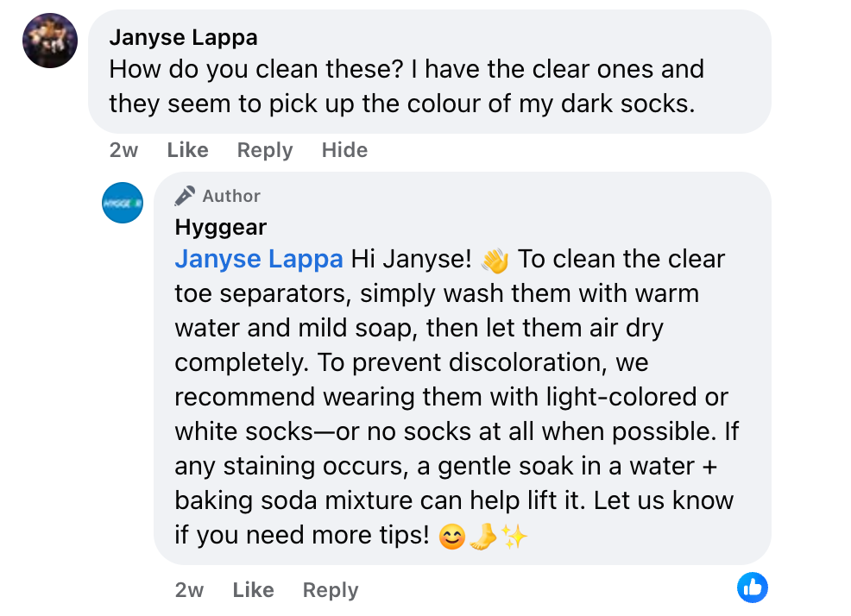Click the Hyggear page avatar icon
This screenshot has width=851, height=616.
123,203
